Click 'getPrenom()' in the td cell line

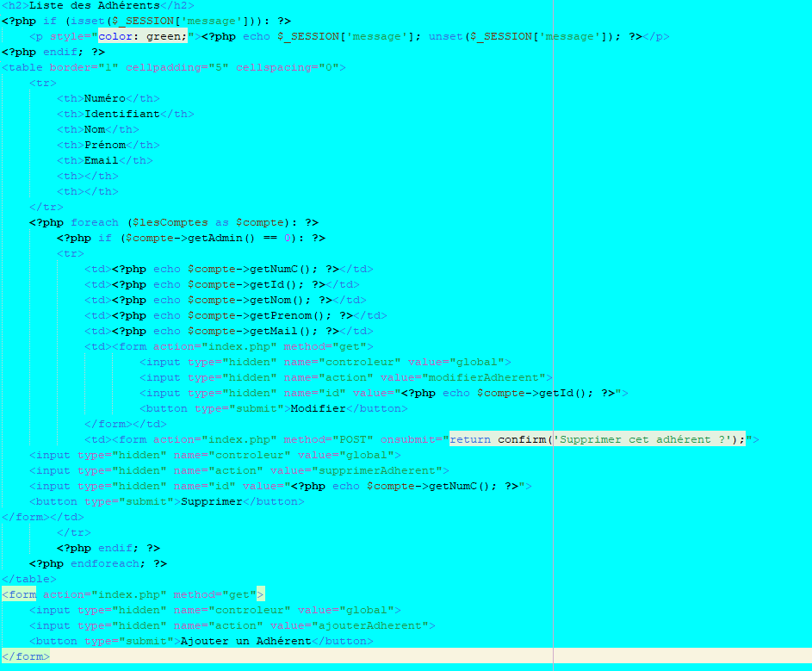coord(288,316)
